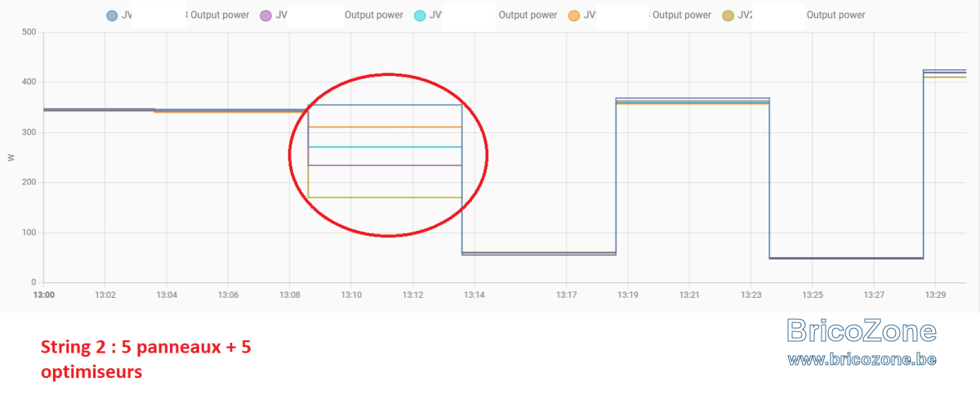Click the String 2 red caption text
Viewport: 980px width, 395px height.
(146, 359)
